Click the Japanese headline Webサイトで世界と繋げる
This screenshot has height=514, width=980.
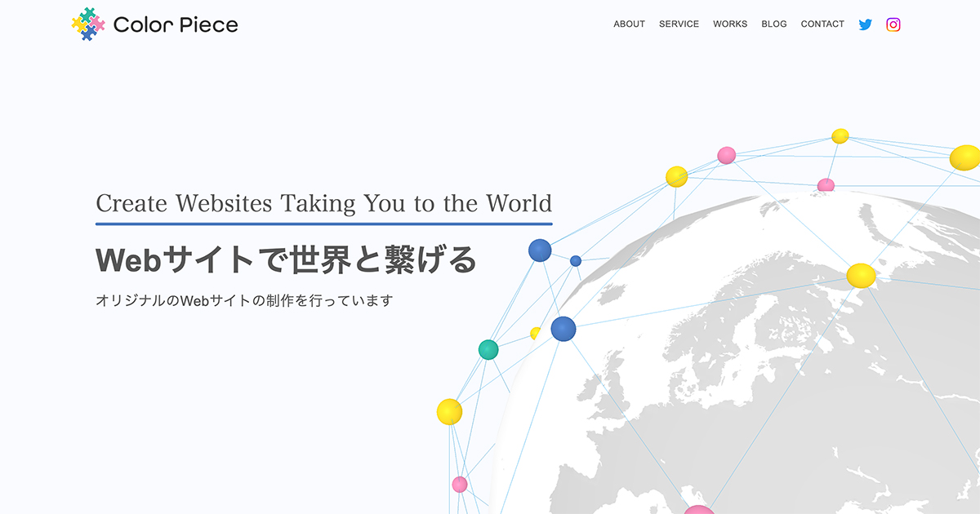[x=286, y=259]
